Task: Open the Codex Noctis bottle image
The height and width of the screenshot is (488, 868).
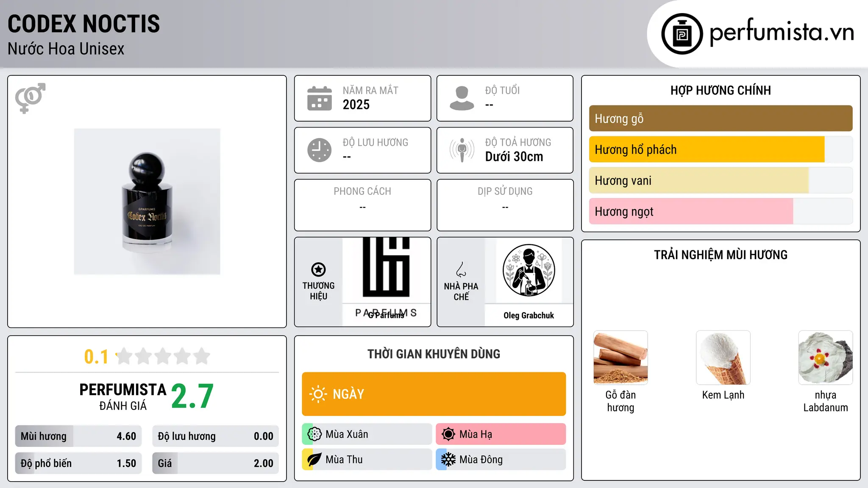Action: tap(147, 202)
